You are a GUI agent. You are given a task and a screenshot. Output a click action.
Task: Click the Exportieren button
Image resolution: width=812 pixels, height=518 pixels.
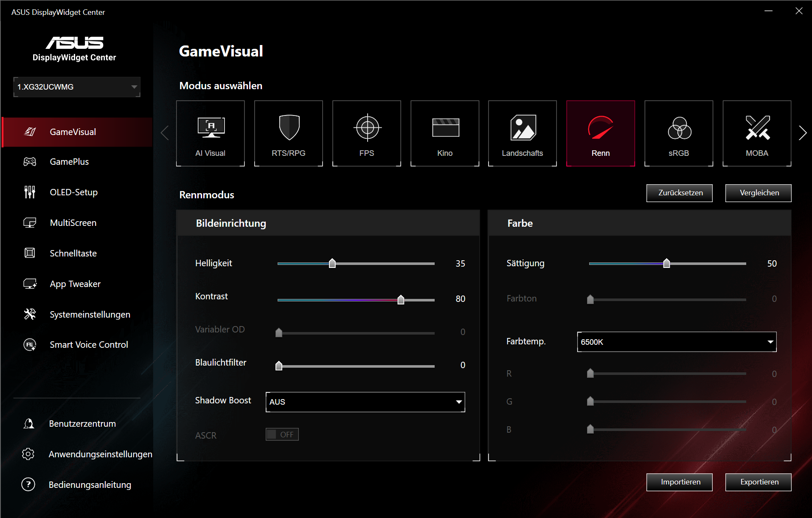click(759, 482)
